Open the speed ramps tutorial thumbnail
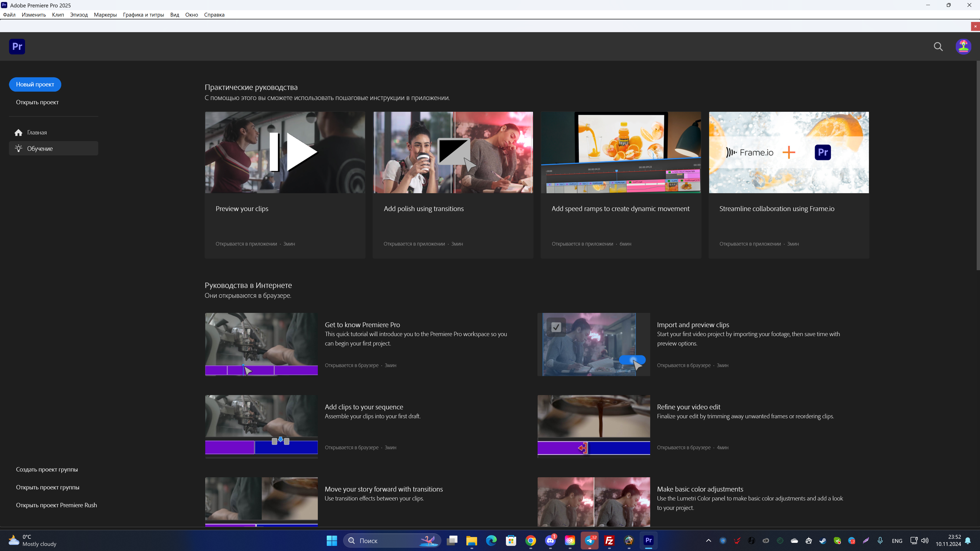The image size is (980, 551). point(621,152)
